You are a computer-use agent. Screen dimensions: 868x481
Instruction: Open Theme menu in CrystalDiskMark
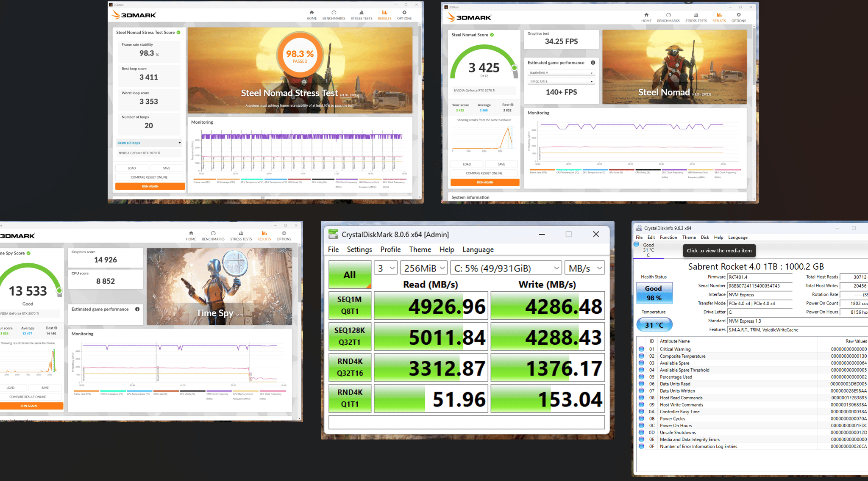[x=420, y=249]
